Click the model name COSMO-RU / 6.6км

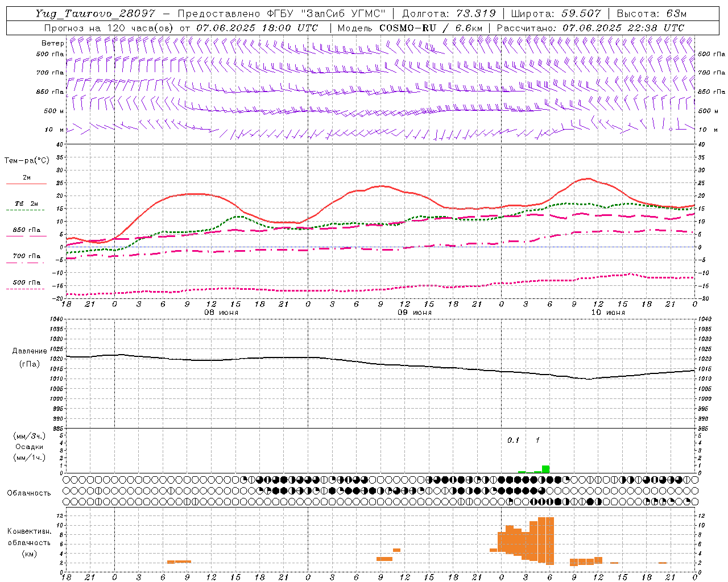click(x=431, y=28)
